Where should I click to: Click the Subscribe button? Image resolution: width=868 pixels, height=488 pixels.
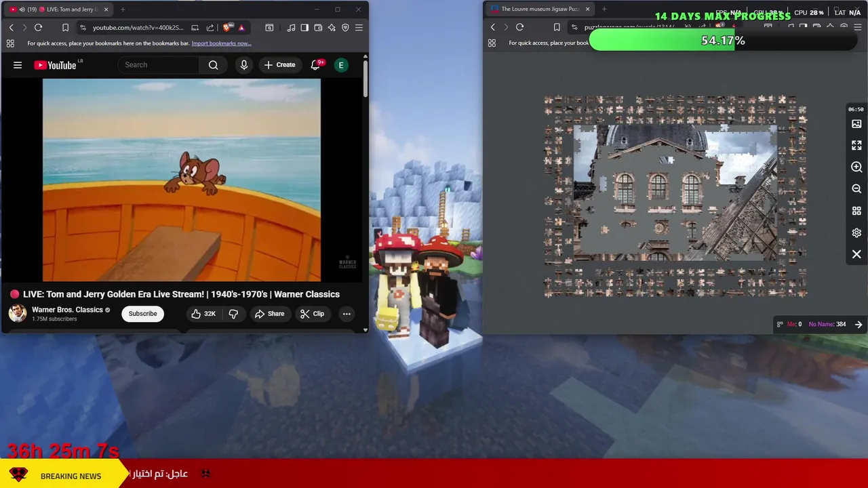[x=142, y=314]
